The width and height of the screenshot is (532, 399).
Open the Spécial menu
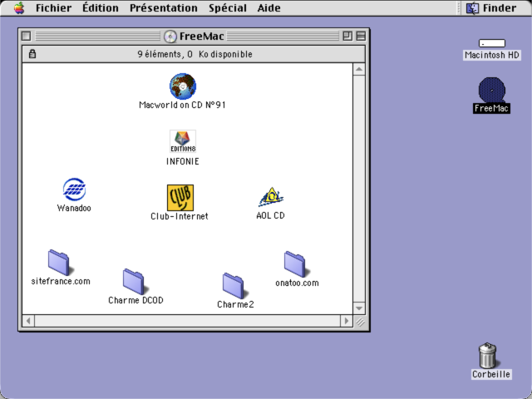pos(228,7)
